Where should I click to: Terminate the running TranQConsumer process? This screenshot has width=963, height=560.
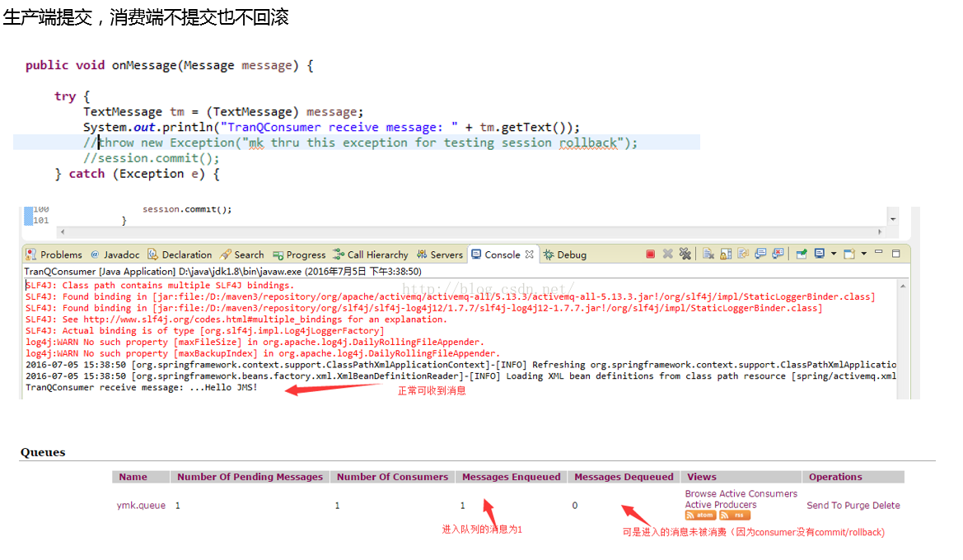coord(651,254)
